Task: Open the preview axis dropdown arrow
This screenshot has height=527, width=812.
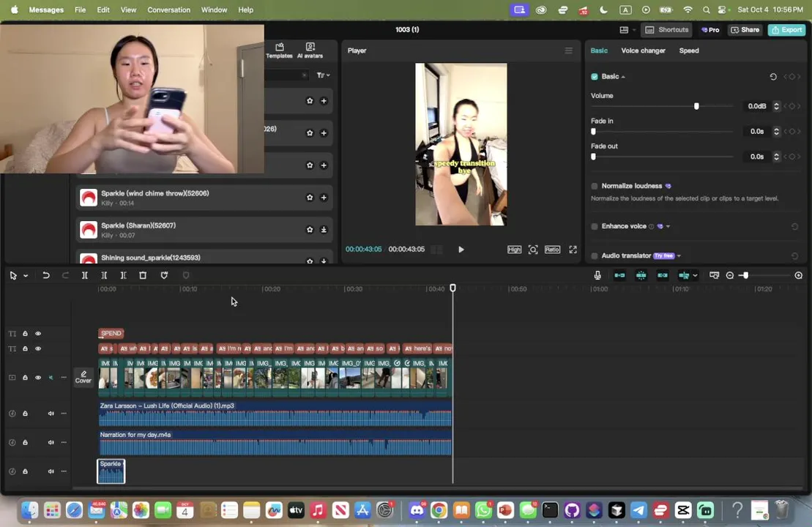Action: [x=695, y=276]
